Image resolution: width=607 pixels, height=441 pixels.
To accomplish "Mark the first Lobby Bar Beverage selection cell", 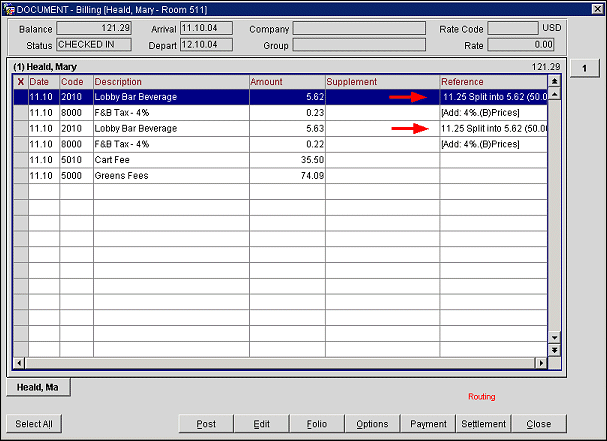I will point(20,97).
